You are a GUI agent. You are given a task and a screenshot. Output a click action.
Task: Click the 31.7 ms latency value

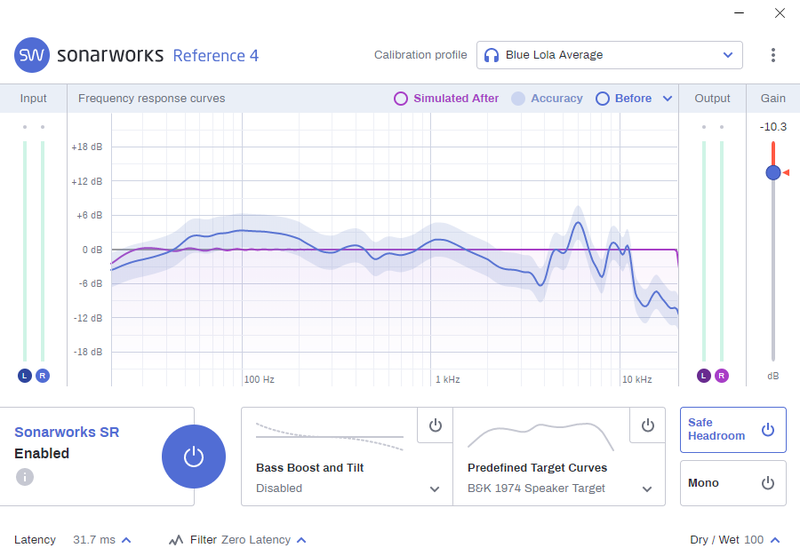(x=94, y=540)
